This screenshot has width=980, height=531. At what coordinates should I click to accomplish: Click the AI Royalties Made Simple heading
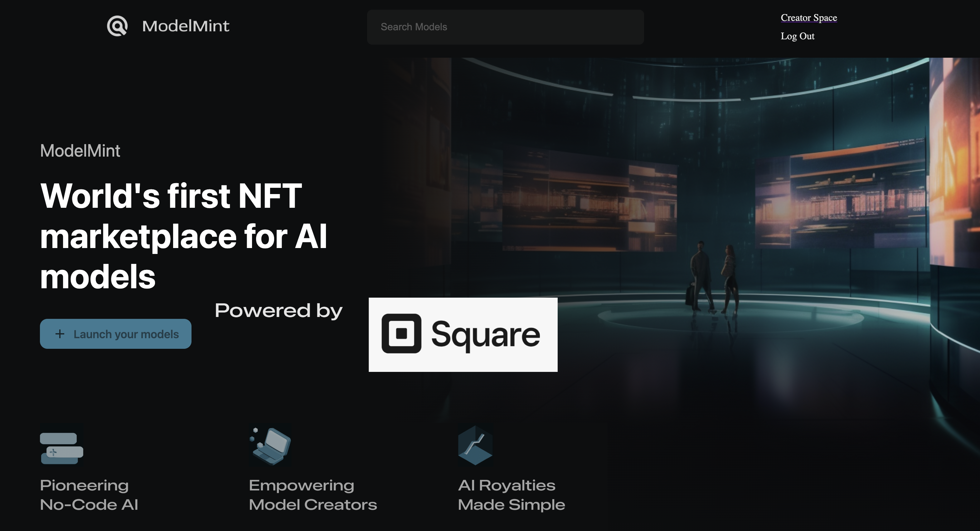pos(511,495)
